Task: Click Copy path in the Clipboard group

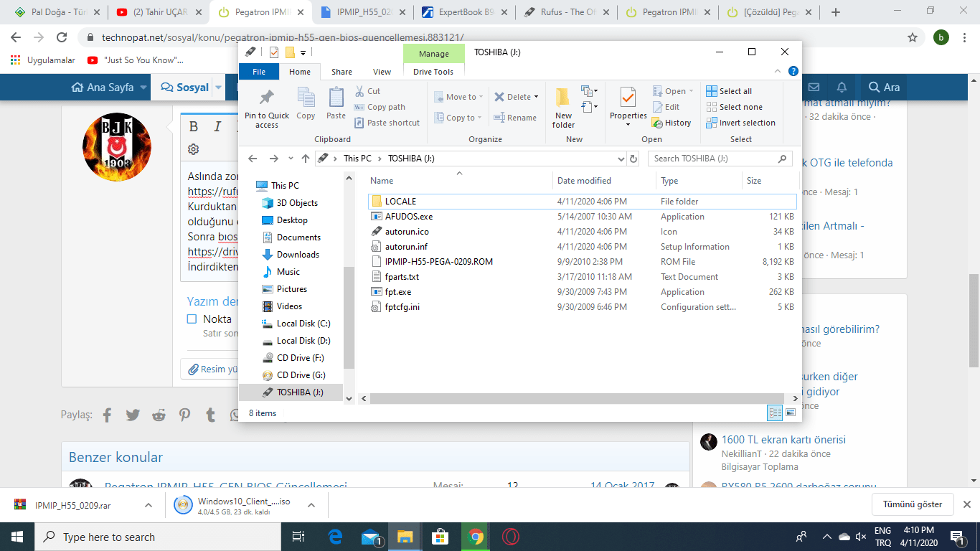Action: coord(380,107)
